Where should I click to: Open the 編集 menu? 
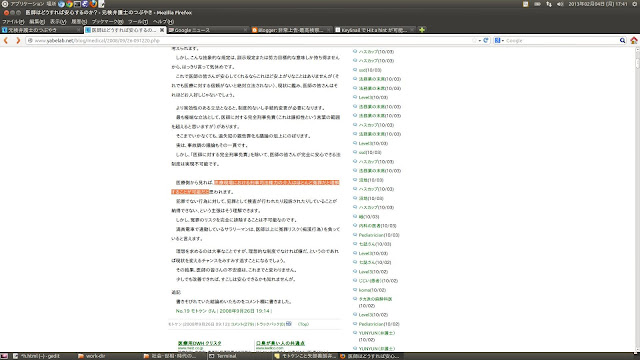point(37,21)
